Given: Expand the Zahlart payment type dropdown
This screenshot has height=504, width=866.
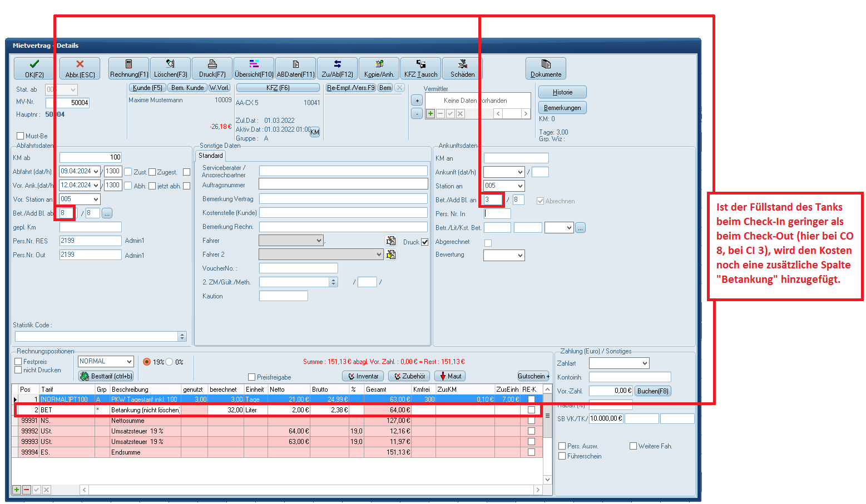Looking at the screenshot, I should click(645, 363).
